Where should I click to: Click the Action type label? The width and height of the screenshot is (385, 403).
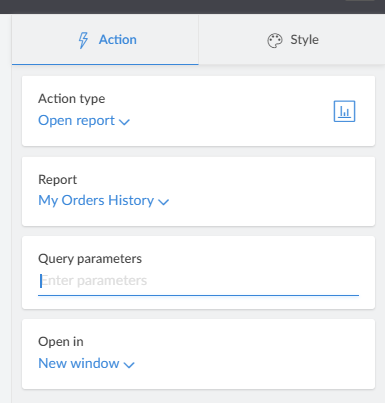coord(72,99)
